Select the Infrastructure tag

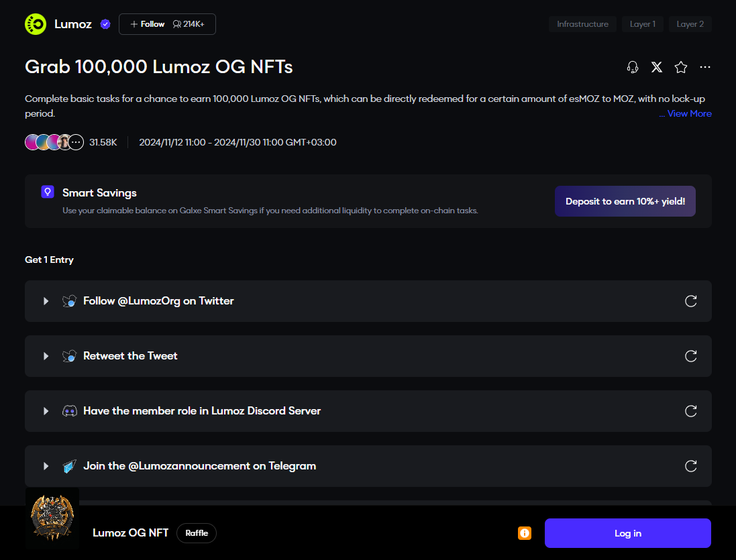tap(582, 24)
